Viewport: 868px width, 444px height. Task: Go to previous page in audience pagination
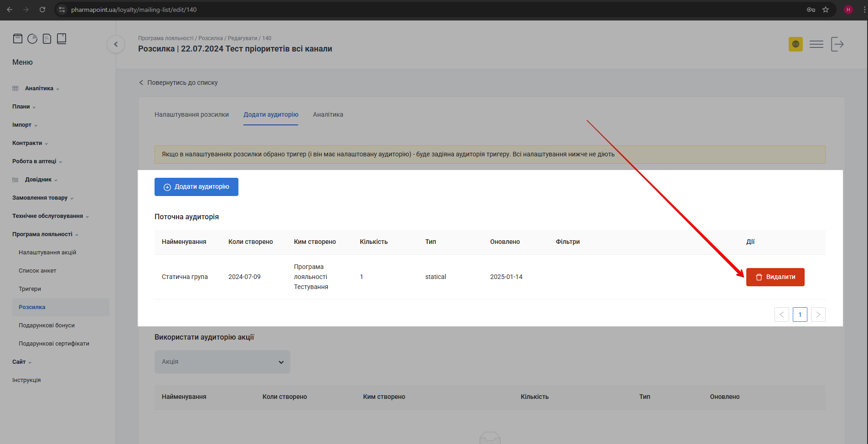click(x=782, y=315)
